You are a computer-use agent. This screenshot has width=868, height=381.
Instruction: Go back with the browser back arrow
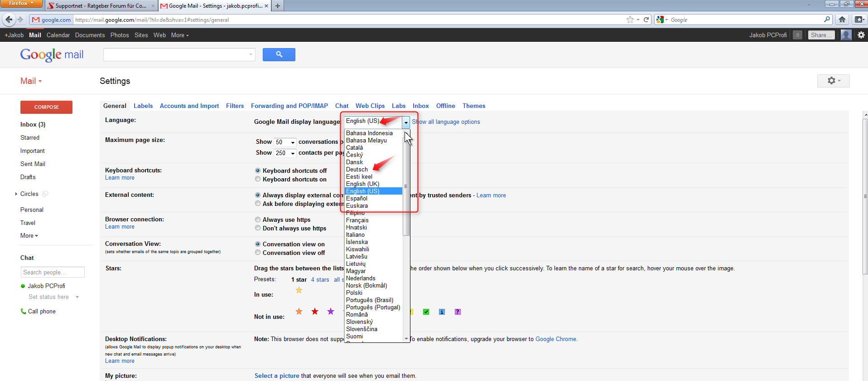click(9, 20)
